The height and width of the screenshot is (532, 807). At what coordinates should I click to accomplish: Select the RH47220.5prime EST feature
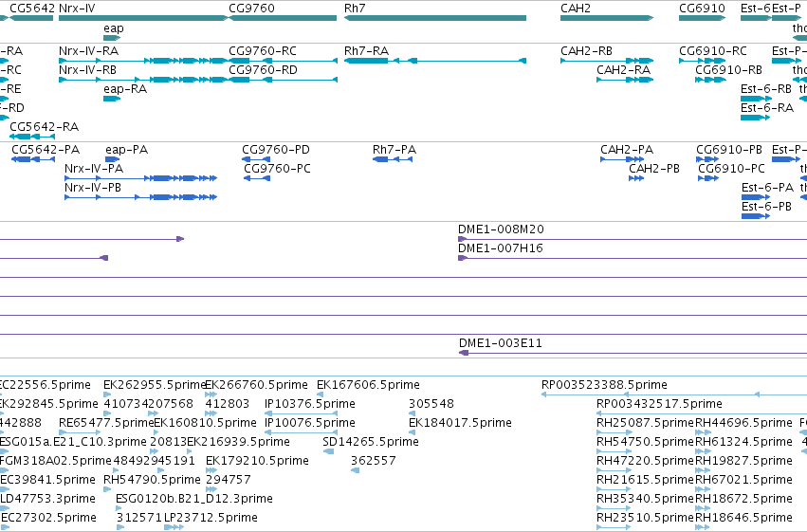(x=614, y=470)
